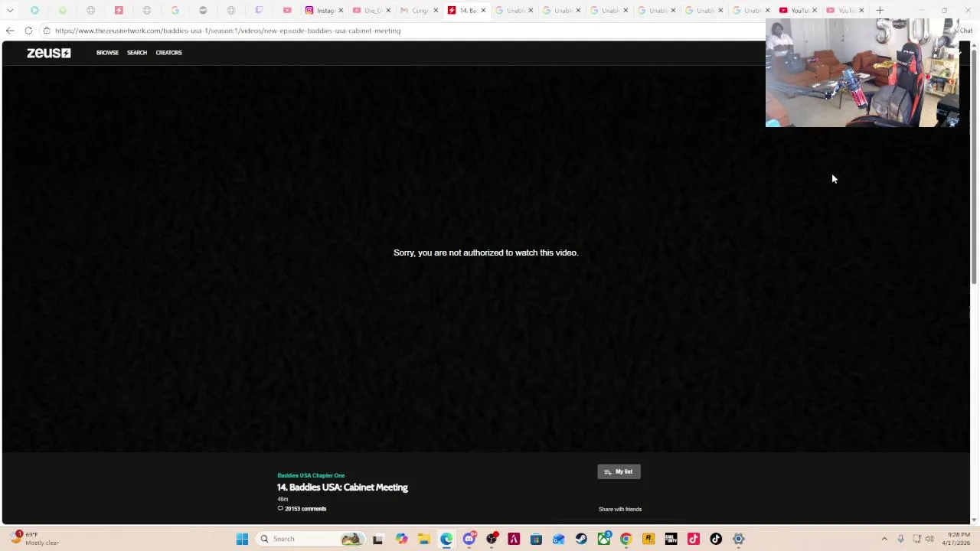980x551 pixels.
Task: Reload the page with the refresh icon
Action: [x=28, y=31]
